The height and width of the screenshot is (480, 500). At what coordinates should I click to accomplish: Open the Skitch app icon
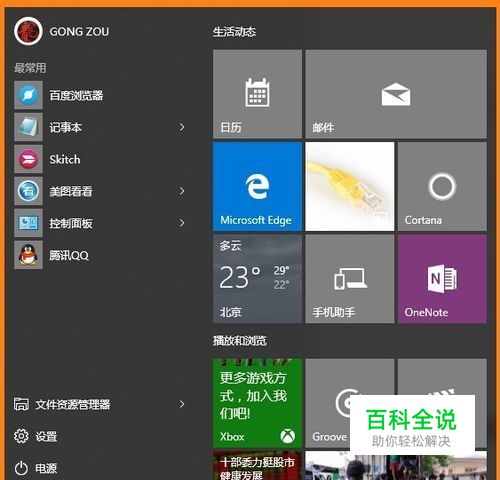(x=28, y=159)
